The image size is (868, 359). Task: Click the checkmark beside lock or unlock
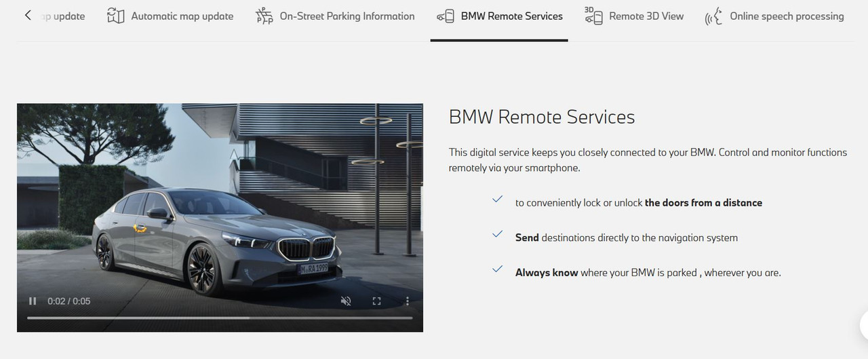[x=498, y=200]
